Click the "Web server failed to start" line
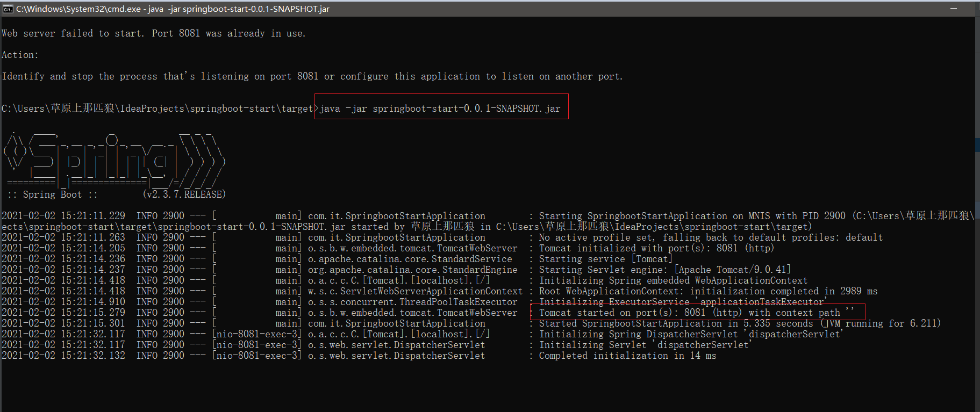 click(x=153, y=33)
